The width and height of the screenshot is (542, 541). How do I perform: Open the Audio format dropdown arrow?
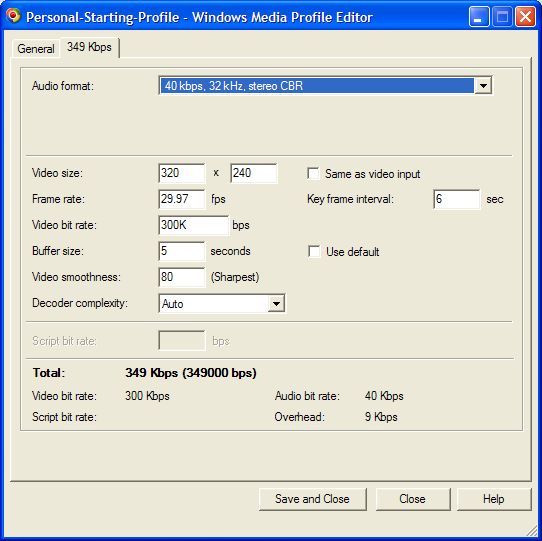pyautogui.click(x=483, y=85)
